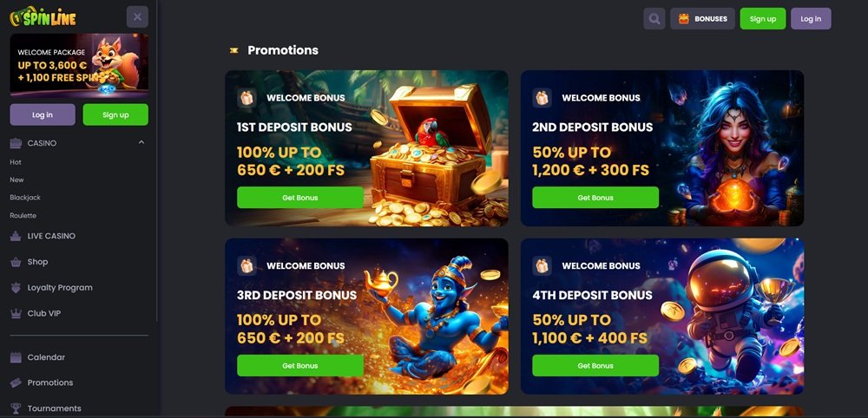Click the header Sign up button
The height and width of the screenshot is (418, 868).
[x=763, y=19]
